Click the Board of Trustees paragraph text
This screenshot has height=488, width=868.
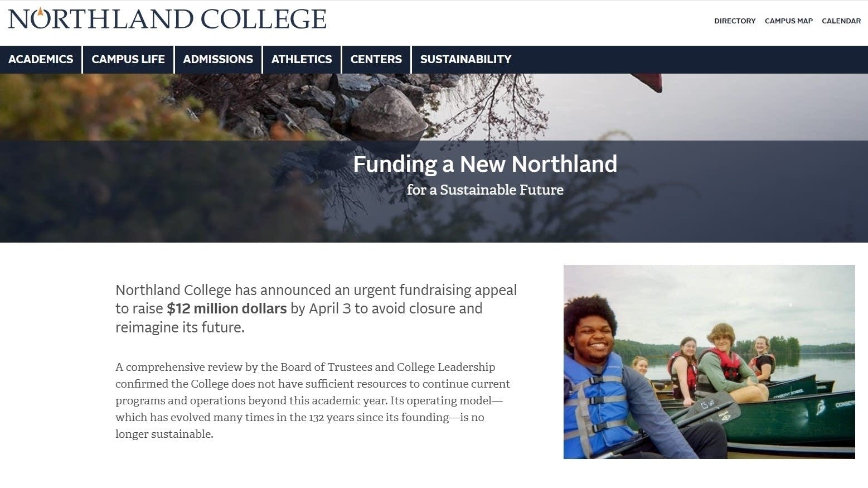click(312, 400)
